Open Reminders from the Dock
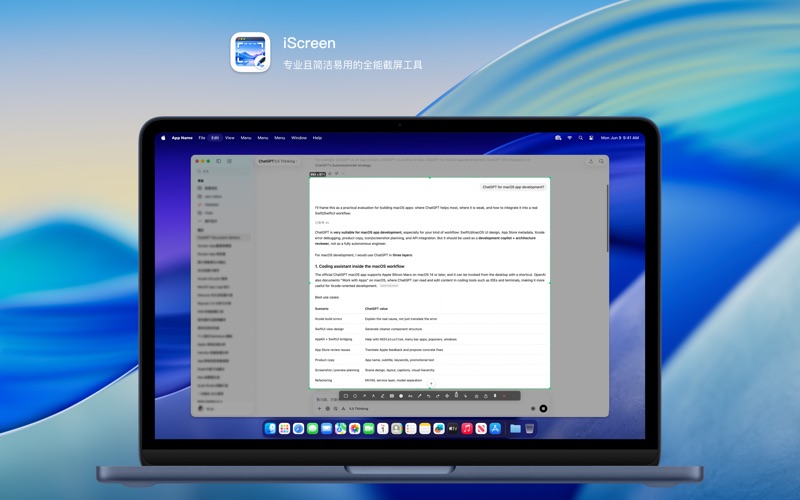Viewport: 800px width, 500px height. click(411, 429)
